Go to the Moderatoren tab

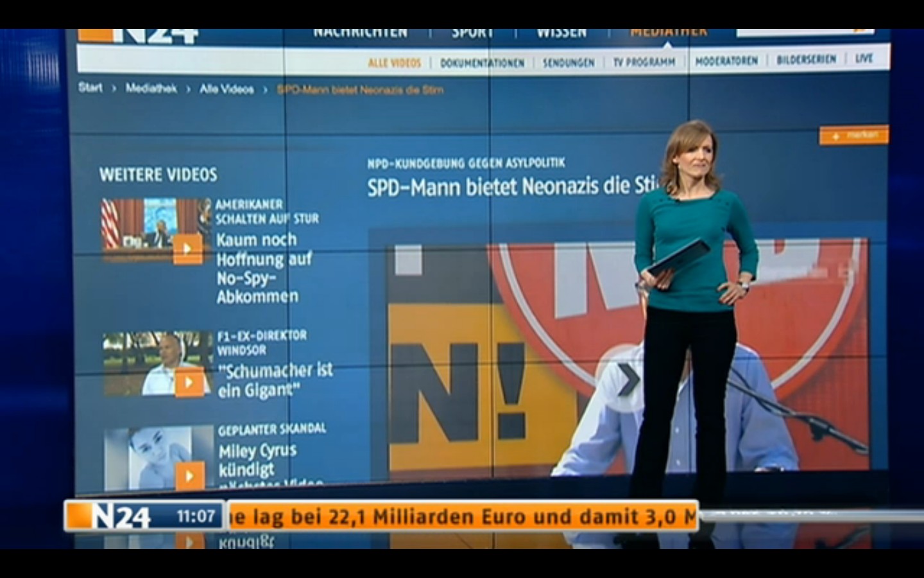[726, 61]
